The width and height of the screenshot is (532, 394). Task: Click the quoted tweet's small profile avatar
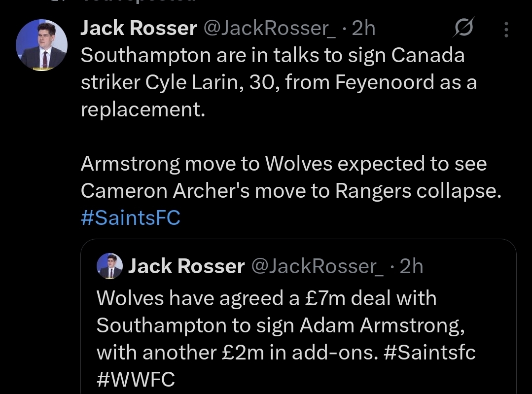click(x=110, y=266)
